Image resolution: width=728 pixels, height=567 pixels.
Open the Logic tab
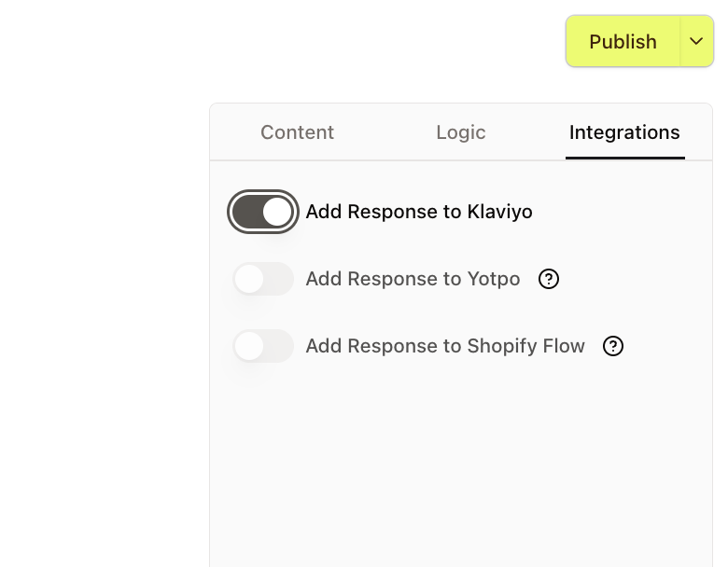[461, 132]
